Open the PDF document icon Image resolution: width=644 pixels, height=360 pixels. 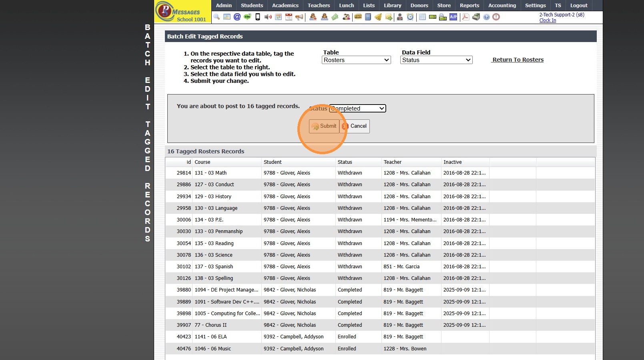point(465,17)
